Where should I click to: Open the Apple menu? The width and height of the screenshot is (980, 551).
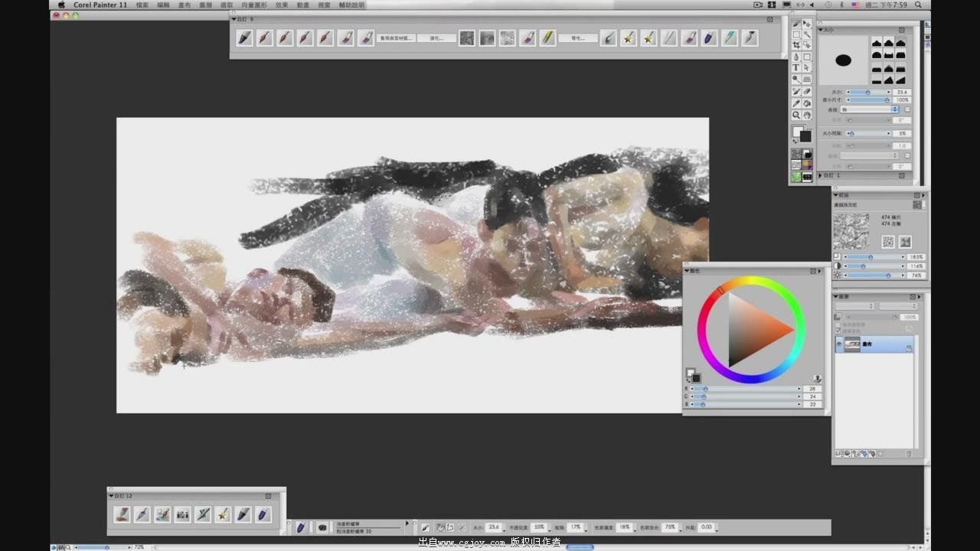click(x=61, y=5)
